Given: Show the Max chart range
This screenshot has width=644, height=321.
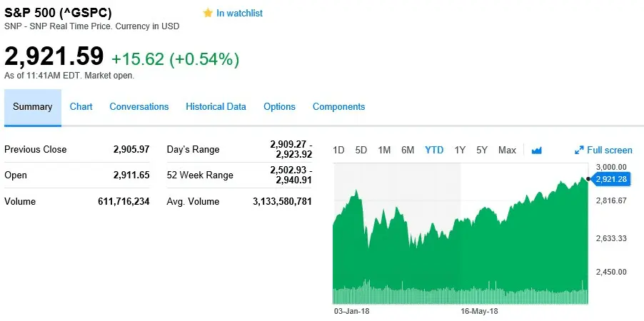Looking at the screenshot, I should (x=507, y=150).
